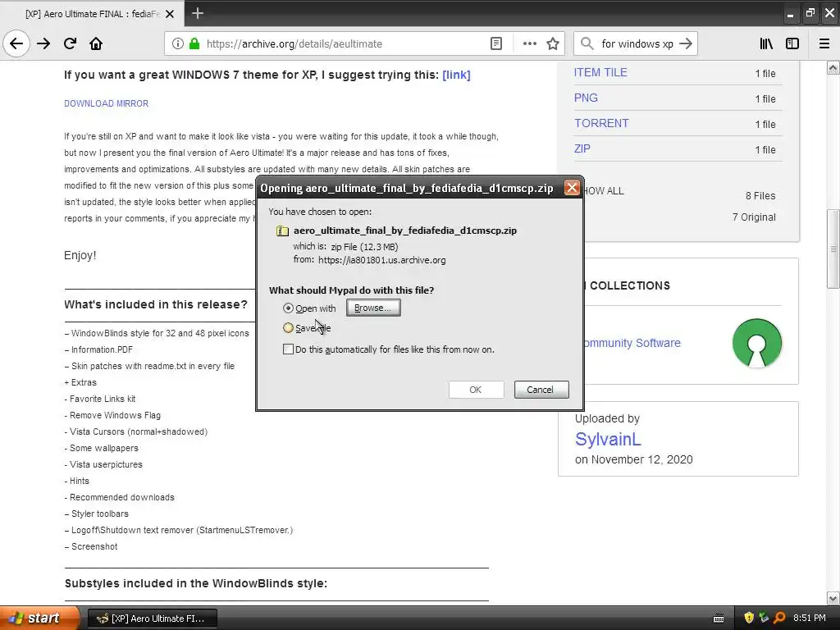The image size is (840, 630).
Task: Click the shield security tray icon
Action: pyautogui.click(x=748, y=619)
